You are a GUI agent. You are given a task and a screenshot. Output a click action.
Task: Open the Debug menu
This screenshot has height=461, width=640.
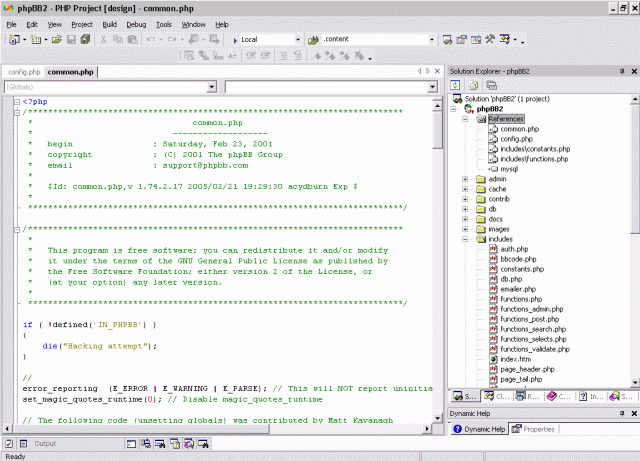tap(136, 24)
